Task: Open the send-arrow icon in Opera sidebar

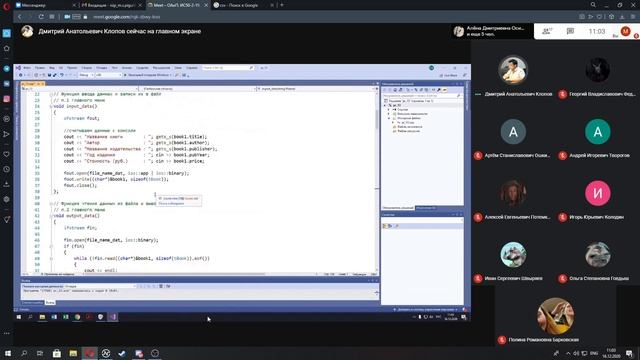Action: tap(7, 134)
